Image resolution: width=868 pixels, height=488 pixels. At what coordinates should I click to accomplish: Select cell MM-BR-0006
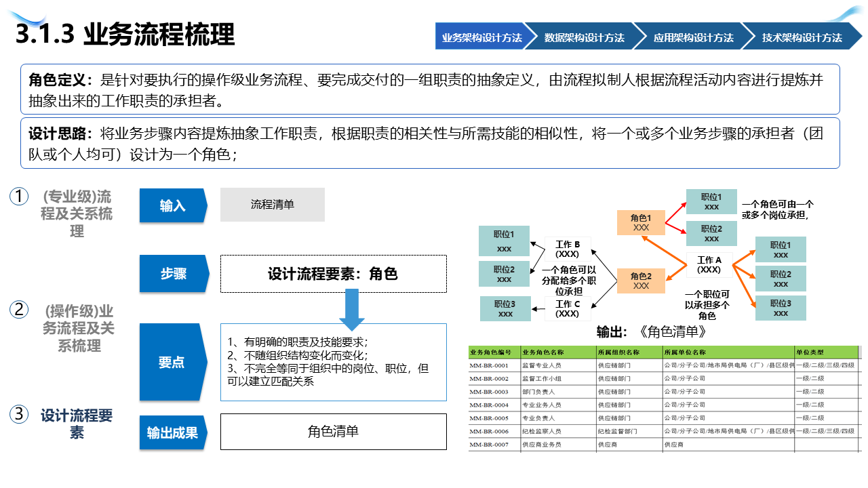tap(494, 431)
